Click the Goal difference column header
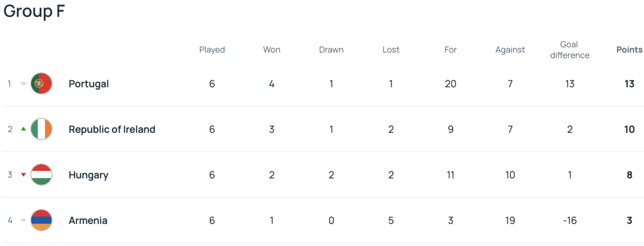 [570, 50]
